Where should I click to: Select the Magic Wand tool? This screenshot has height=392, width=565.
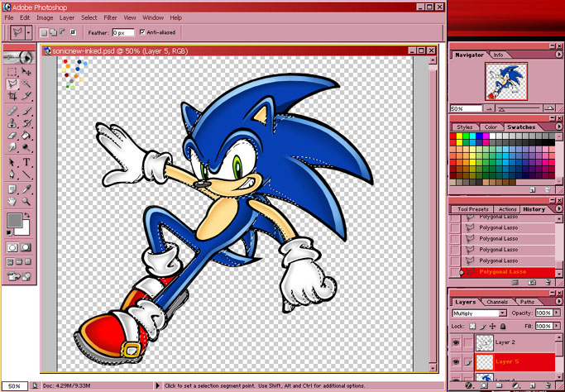point(26,84)
